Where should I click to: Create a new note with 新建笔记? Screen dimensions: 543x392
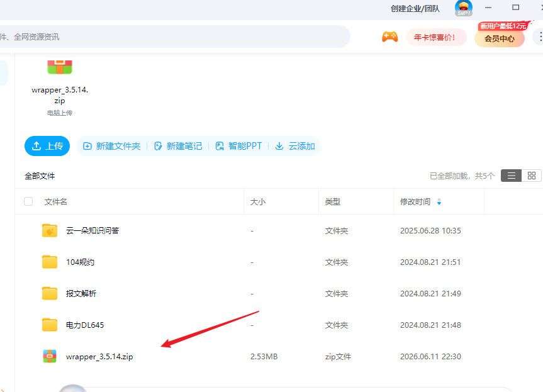tap(178, 146)
